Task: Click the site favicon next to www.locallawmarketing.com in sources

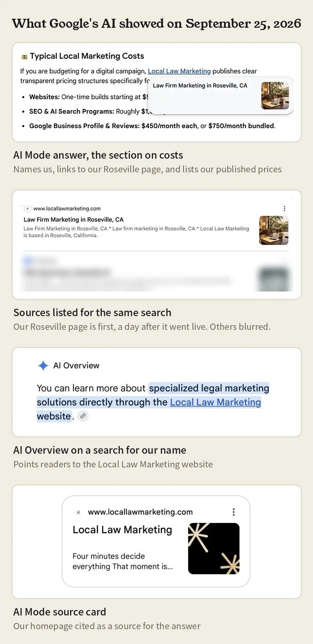Action: (27, 209)
